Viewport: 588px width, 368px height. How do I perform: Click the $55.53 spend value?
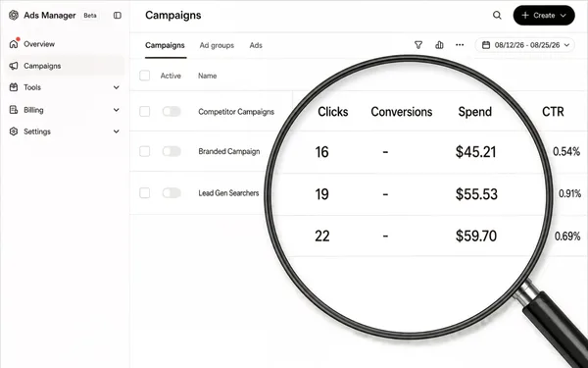[x=476, y=194]
